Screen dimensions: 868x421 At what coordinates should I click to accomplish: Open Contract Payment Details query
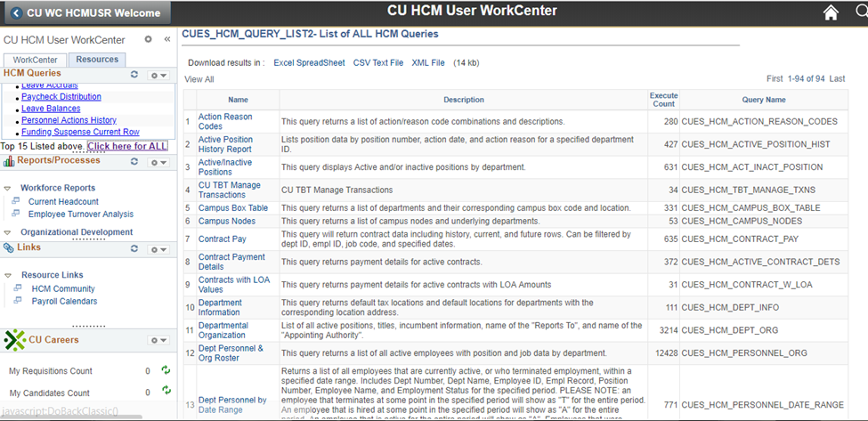coord(231,262)
